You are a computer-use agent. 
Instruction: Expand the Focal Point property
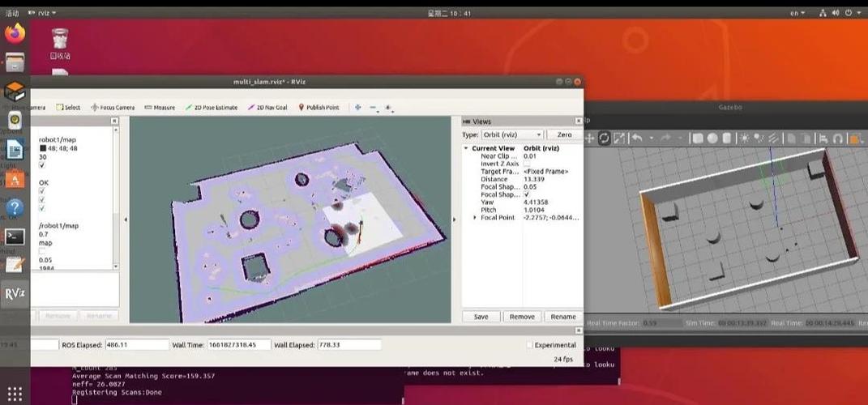[x=475, y=218]
